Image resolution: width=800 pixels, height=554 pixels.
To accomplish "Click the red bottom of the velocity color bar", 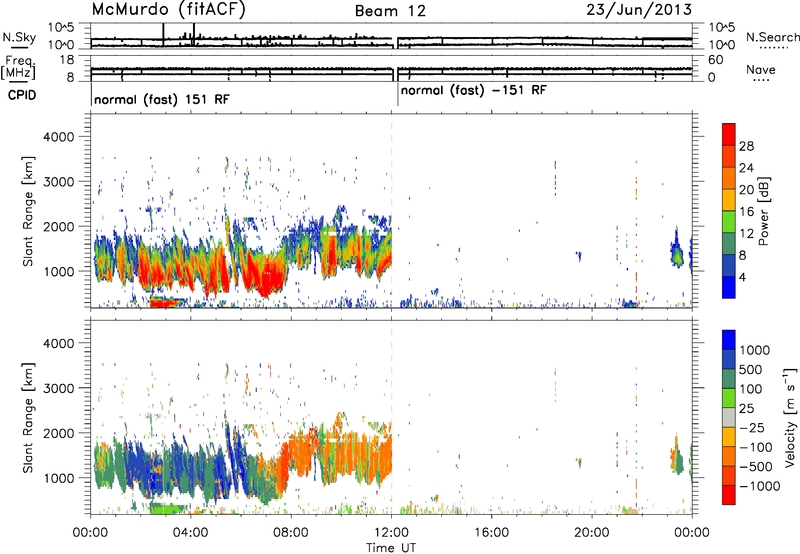I will pos(729,495).
